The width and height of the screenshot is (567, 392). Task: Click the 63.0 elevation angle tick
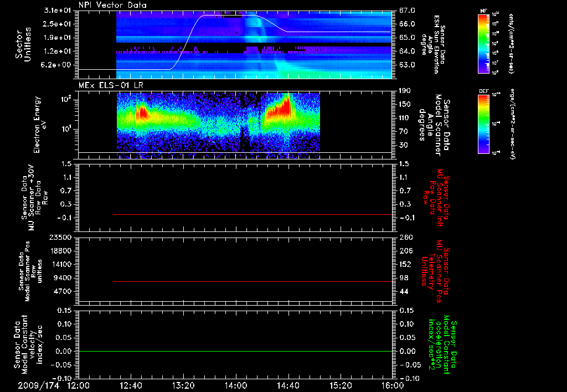(x=407, y=65)
